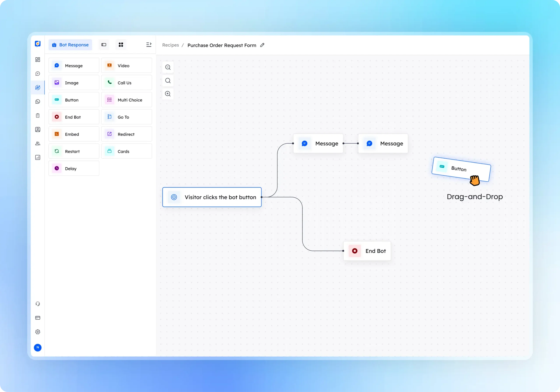This screenshot has height=392, width=560.
Task: Zoom in the canvas
Action: point(168,94)
